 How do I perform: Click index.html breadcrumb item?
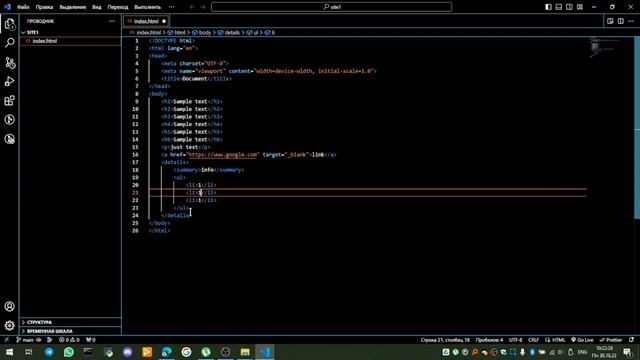[x=146, y=32]
